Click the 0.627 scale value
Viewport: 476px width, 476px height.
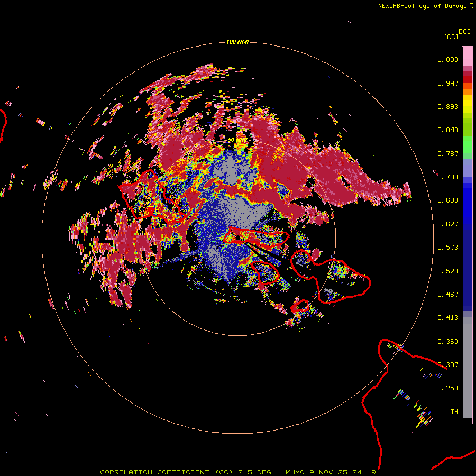pos(448,224)
